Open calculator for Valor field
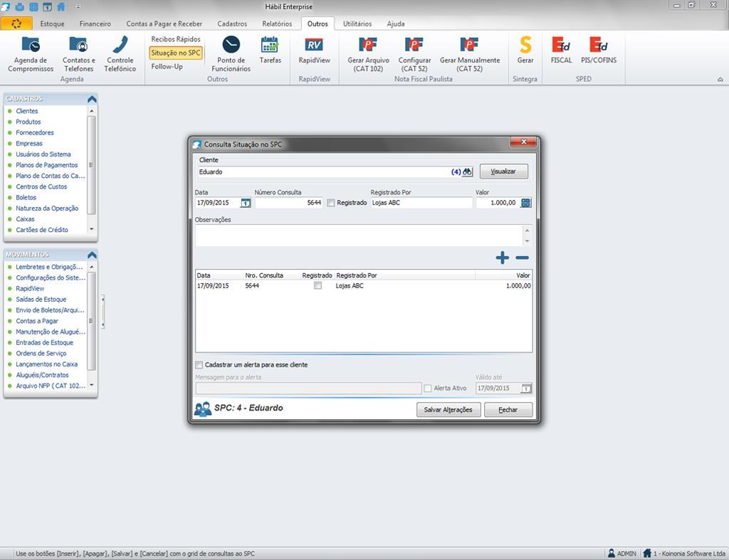 tap(526, 203)
